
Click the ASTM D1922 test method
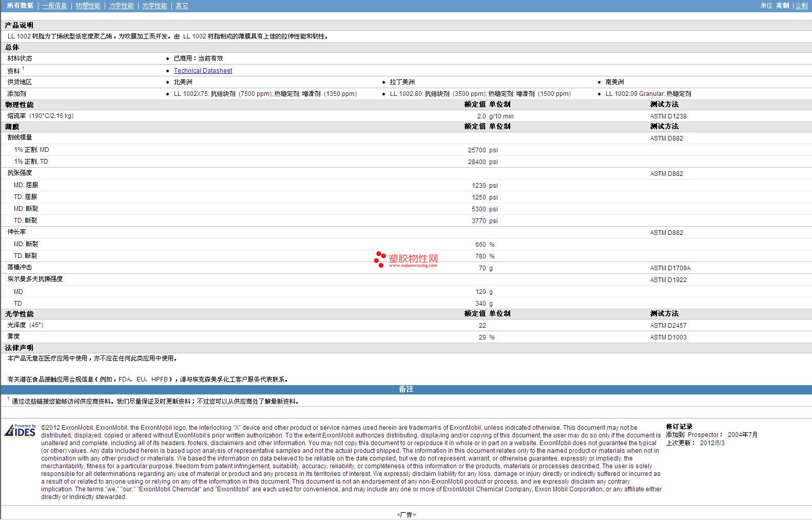point(668,280)
